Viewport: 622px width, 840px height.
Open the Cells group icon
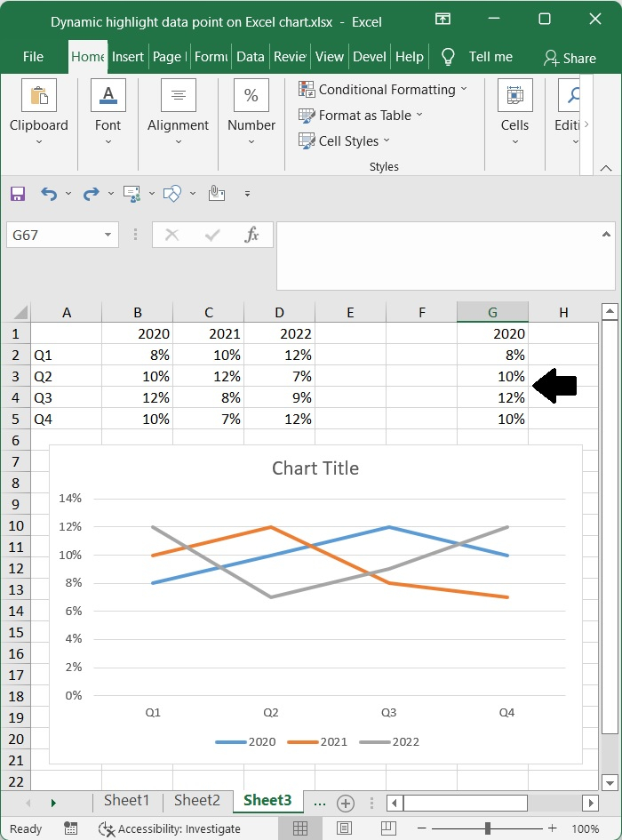514,95
